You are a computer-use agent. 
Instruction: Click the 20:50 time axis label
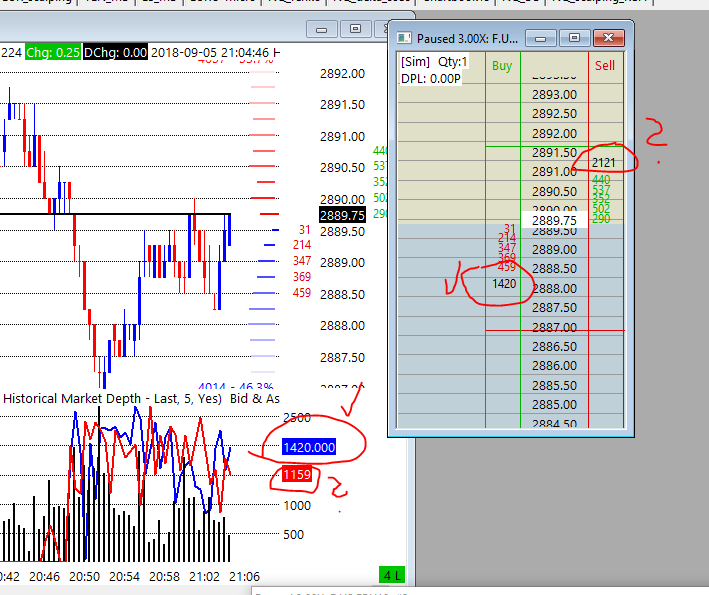point(85,577)
